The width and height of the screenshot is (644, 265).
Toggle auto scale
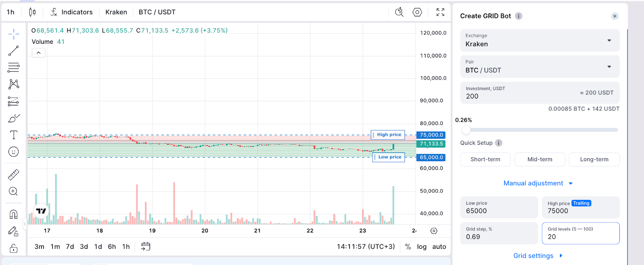click(x=439, y=247)
